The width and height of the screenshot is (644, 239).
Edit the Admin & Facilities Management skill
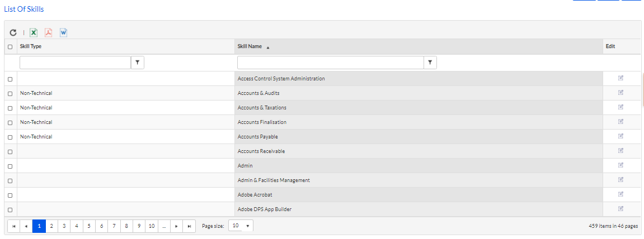coord(621,180)
